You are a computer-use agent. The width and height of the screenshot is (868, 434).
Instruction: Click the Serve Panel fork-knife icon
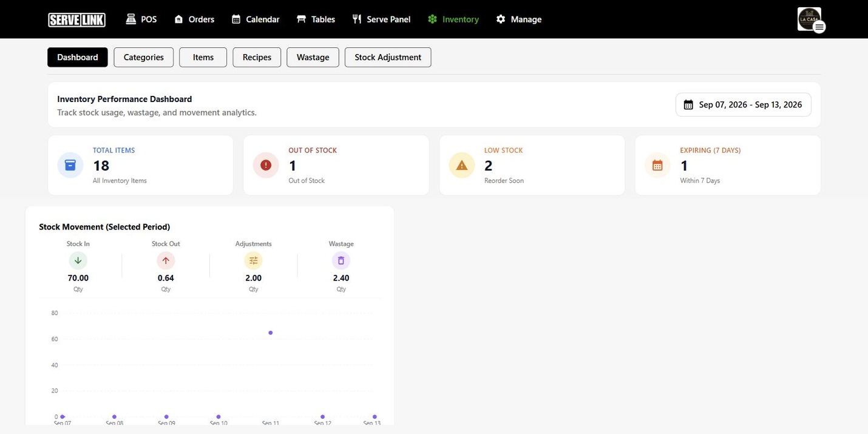click(357, 19)
